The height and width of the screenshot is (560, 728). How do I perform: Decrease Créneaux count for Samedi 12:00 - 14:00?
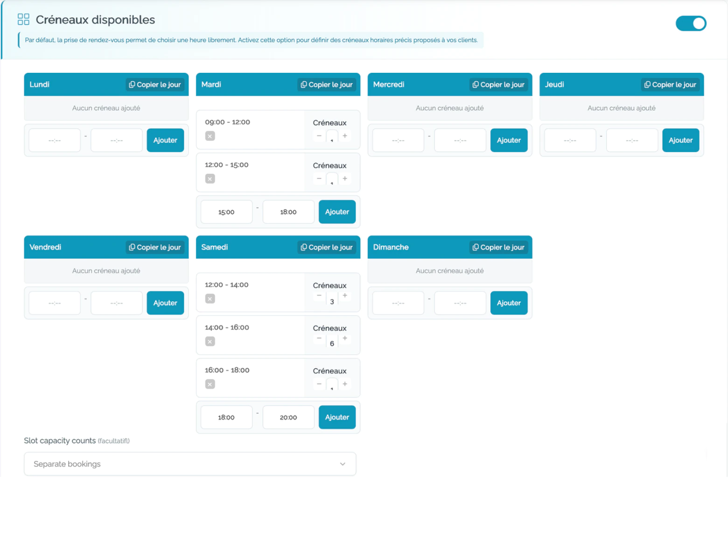click(x=319, y=295)
